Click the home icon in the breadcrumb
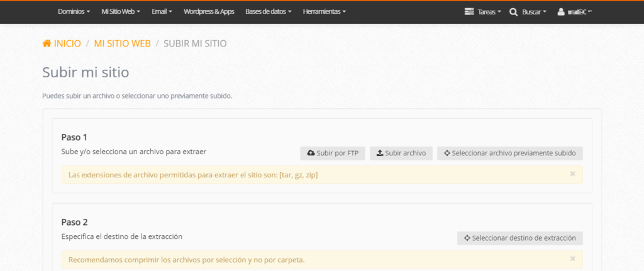 pyautogui.click(x=47, y=43)
